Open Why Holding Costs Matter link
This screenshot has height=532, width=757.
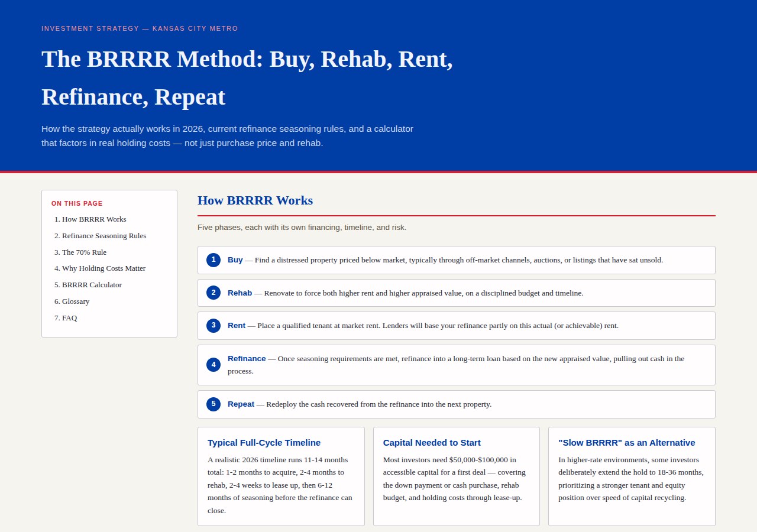click(103, 268)
